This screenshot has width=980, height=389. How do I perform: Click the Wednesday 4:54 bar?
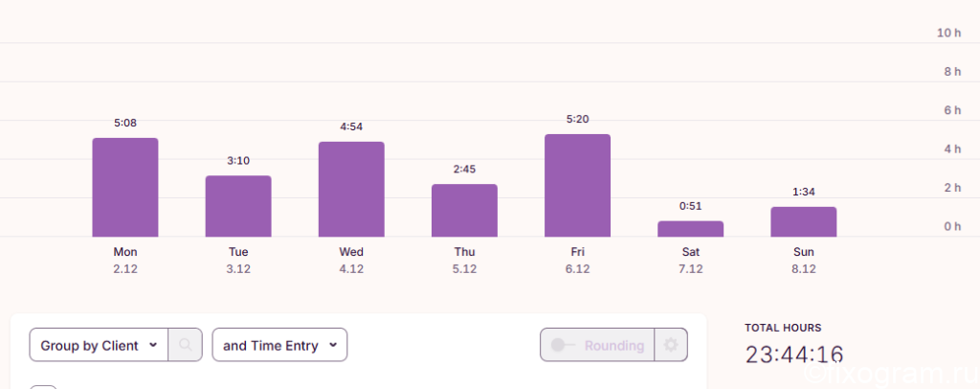[351, 190]
